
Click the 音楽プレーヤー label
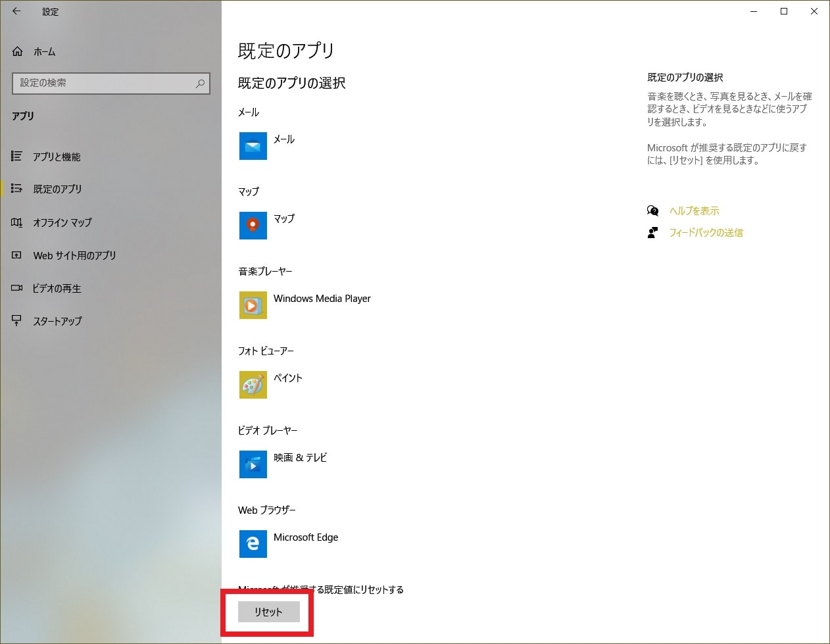(x=265, y=272)
